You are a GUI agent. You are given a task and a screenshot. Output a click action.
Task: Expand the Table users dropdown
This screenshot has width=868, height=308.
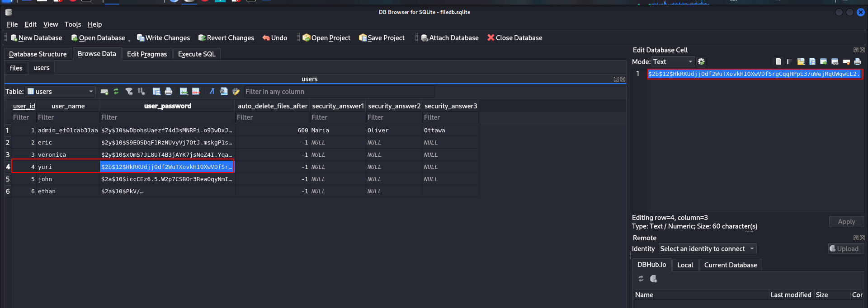pos(90,91)
